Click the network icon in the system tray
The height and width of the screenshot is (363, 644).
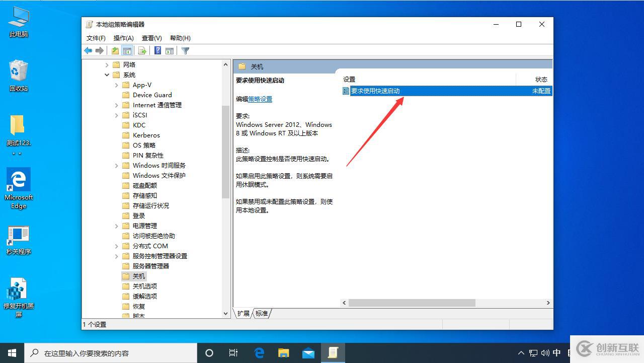[533, 353]
